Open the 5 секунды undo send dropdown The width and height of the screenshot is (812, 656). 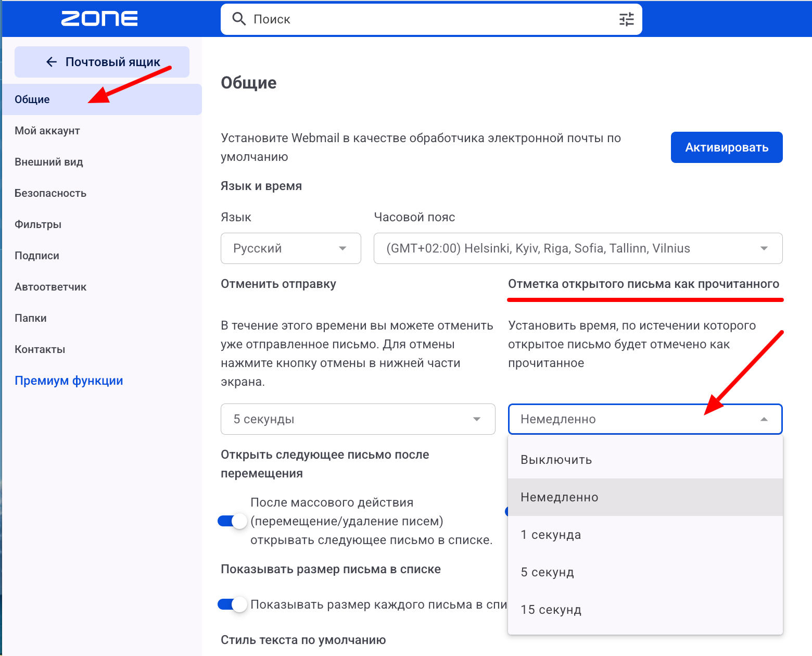point(358,419)
